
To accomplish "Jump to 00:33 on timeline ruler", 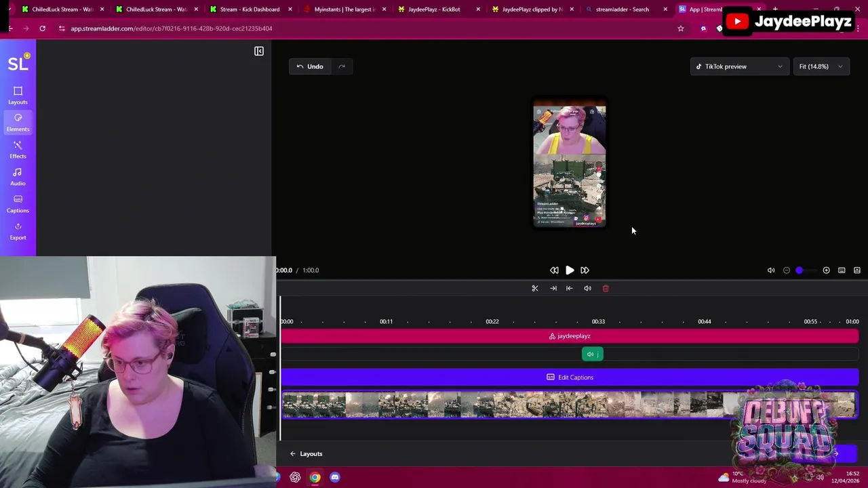I will [598, 321].
